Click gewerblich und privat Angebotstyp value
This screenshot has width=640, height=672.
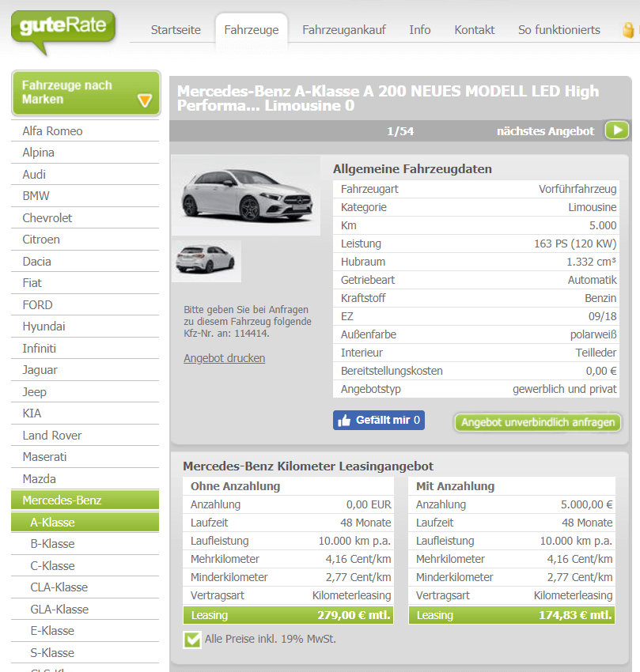tap(565, 389)
